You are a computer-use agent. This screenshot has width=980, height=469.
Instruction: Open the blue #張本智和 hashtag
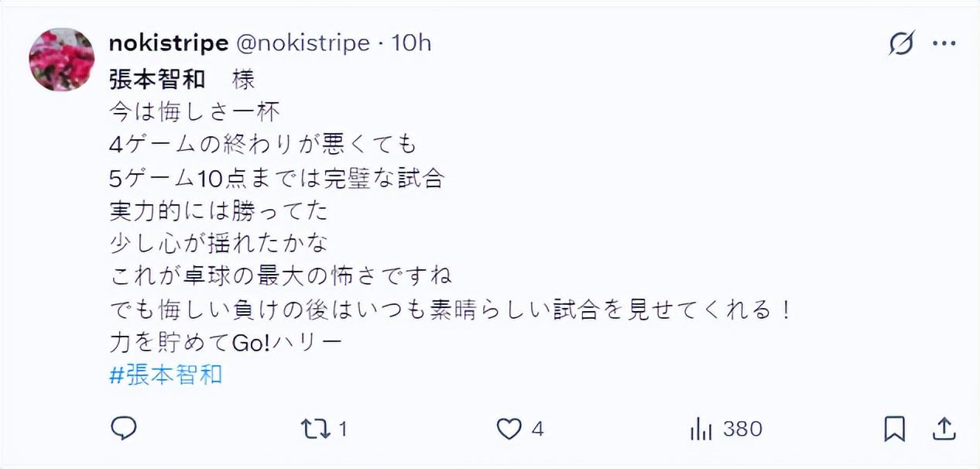tap(166, 375)
